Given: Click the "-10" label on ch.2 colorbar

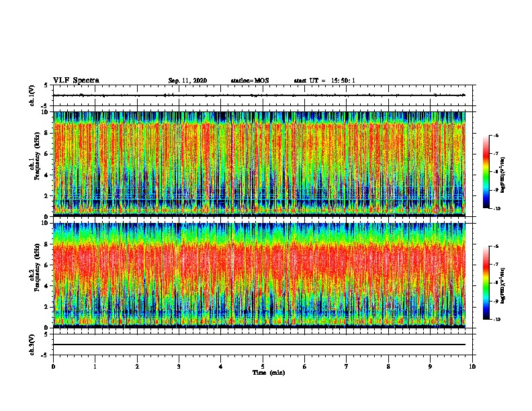Looking at the screenshot, I should (496, 320).
